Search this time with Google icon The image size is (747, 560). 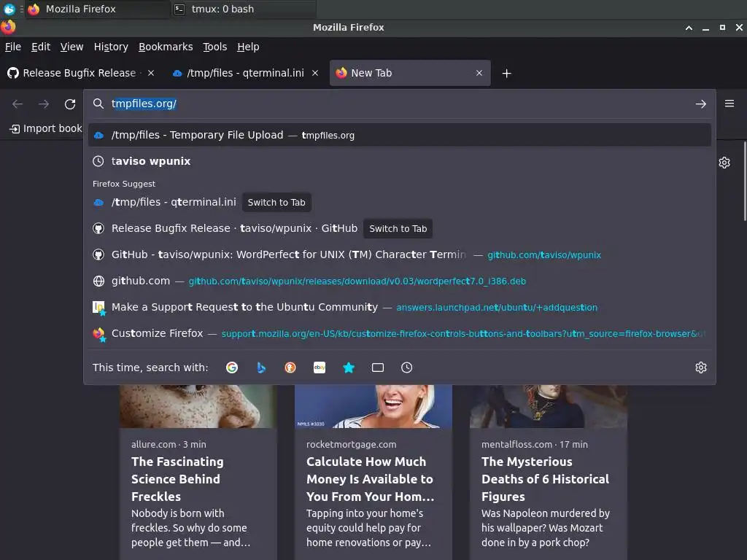click(232, 367)
